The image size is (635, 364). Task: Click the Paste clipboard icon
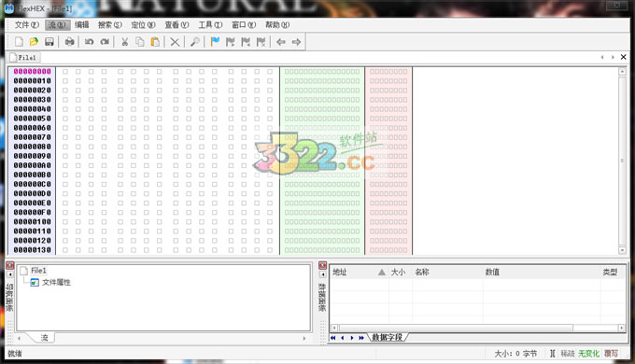point(155,42)
